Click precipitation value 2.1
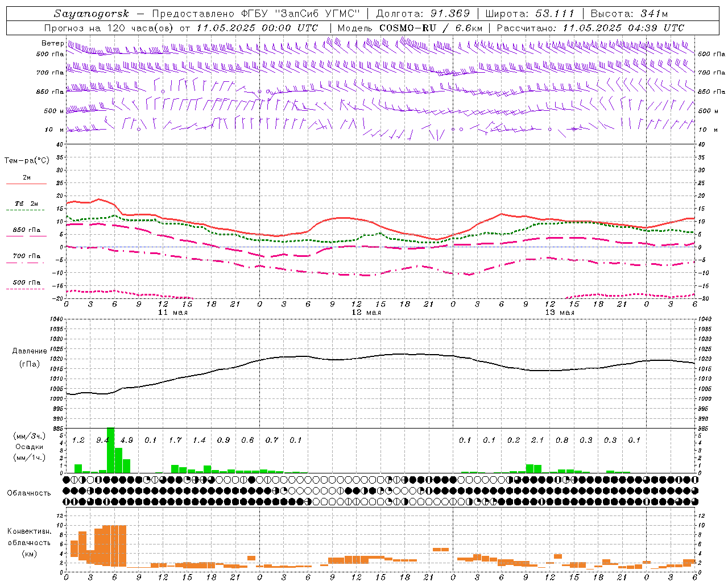Viewport: 728px width, 582px height. [x=537, y=440]
